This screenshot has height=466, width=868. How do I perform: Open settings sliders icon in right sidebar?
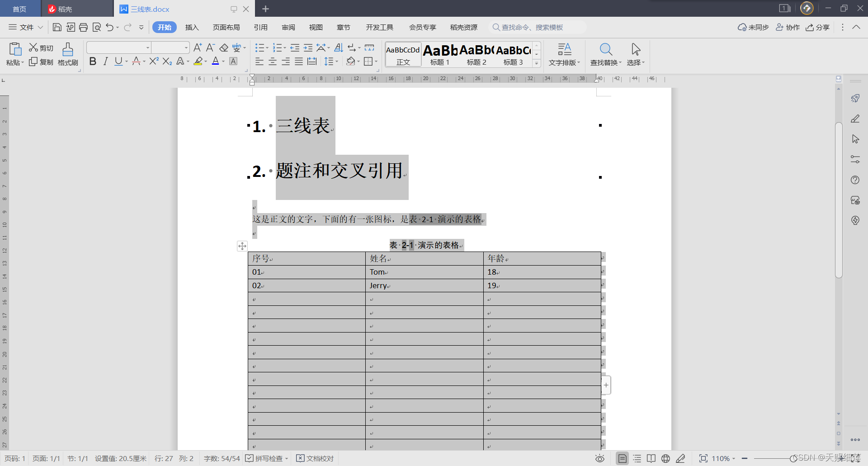[x=855, y=159]
